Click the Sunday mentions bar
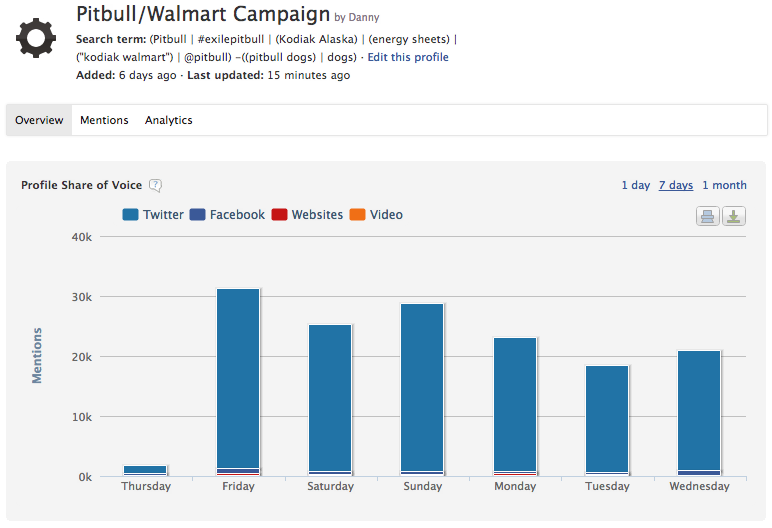772x528 pixels. click(x=422, y=388)
